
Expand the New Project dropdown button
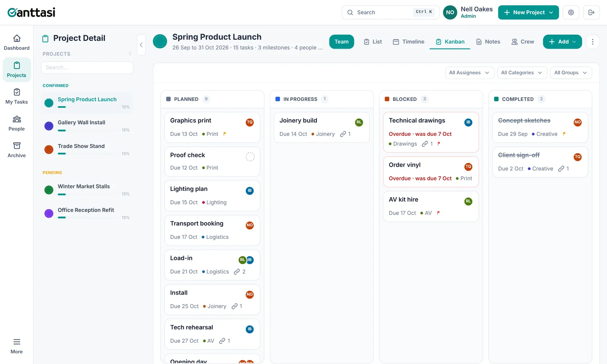click(528, 13)
